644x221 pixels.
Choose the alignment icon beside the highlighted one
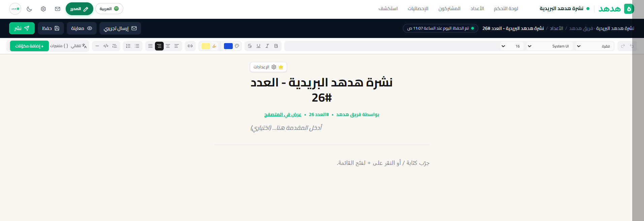click(x=168, y=46)
